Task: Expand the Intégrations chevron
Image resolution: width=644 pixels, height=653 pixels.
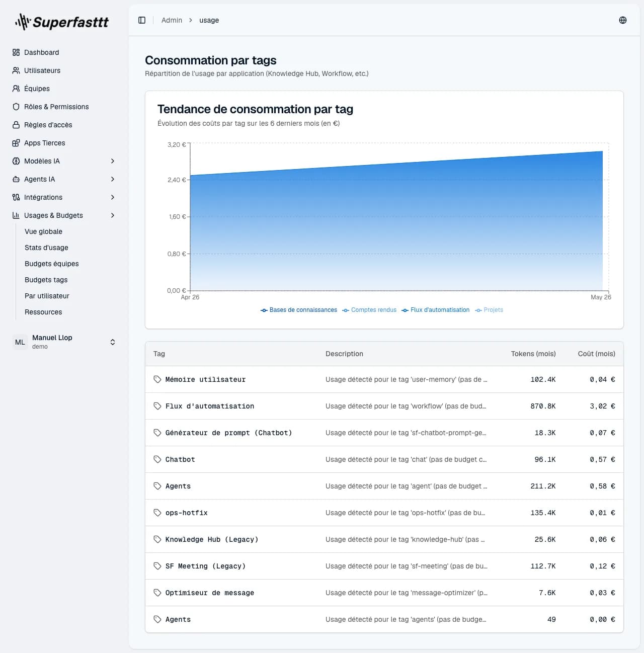Action: pyautogui.click(x=113, y=197)
